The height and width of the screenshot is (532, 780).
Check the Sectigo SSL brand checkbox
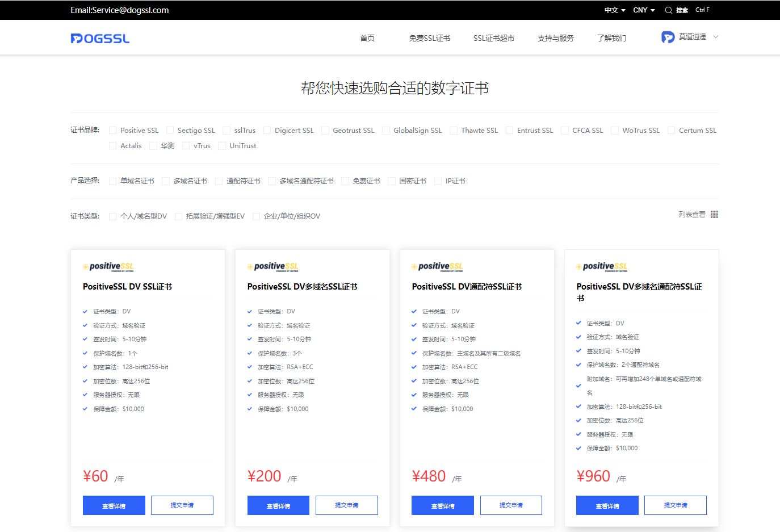click(170, 131)
